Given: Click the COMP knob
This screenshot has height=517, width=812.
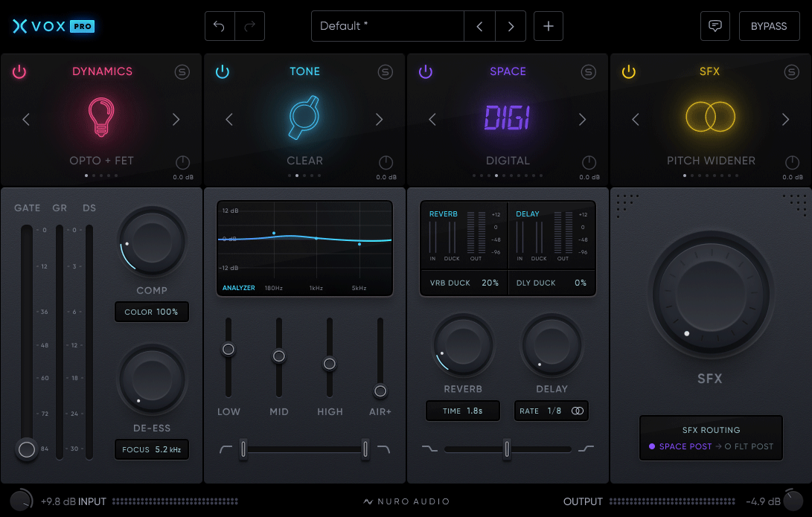Looking at the screenshot, I should coord(152,242).
